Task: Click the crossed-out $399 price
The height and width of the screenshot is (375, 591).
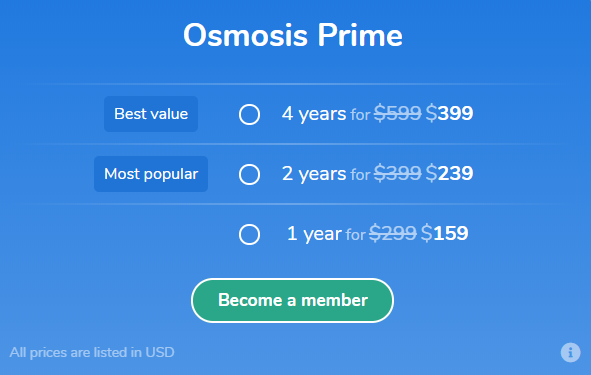Action: 397,173
